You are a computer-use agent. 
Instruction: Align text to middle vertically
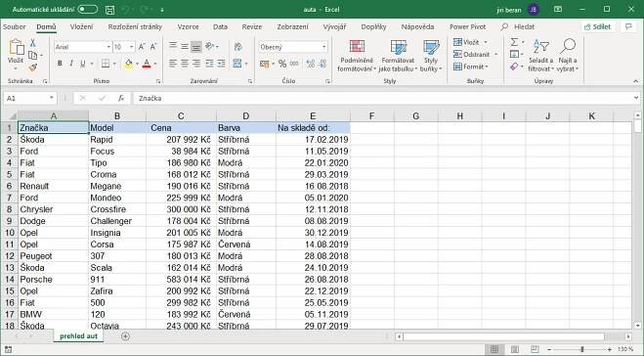(185, 46)
